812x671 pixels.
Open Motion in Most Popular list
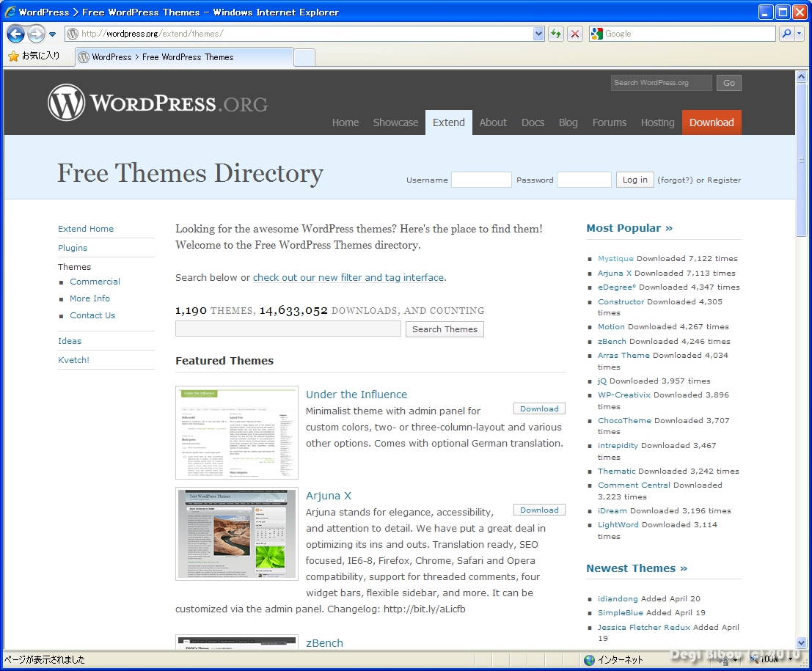(x=611, y=327)
